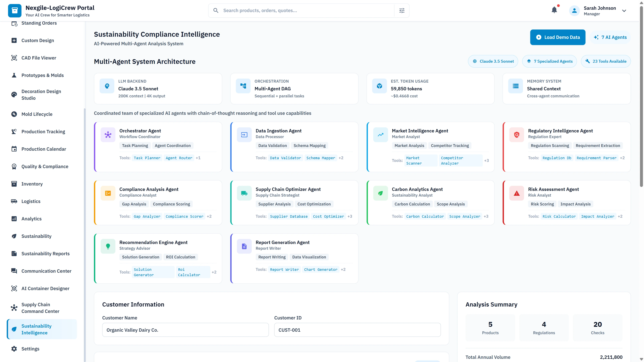644x362 pixels.
Task: Open search filter options icon
Action: pyautogui.click(x=402, y=11)
